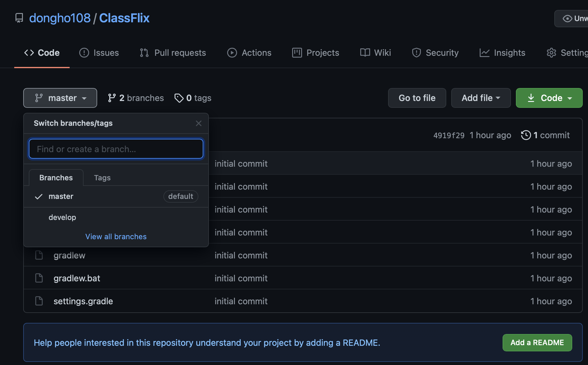Screen dimensions: 588x365
Task: Open initial commit message in gradlew row
Action: click(x=241, y=255)
